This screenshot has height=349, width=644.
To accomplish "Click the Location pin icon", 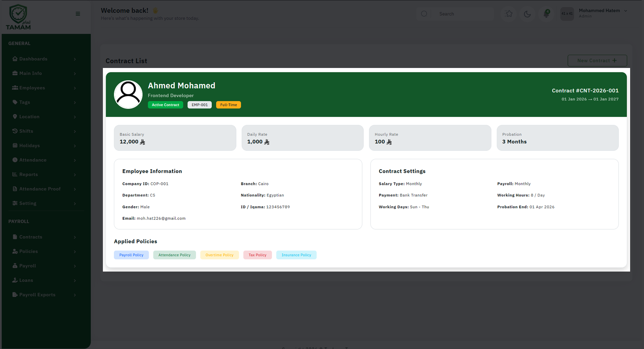I will click(x=15, y=116).
